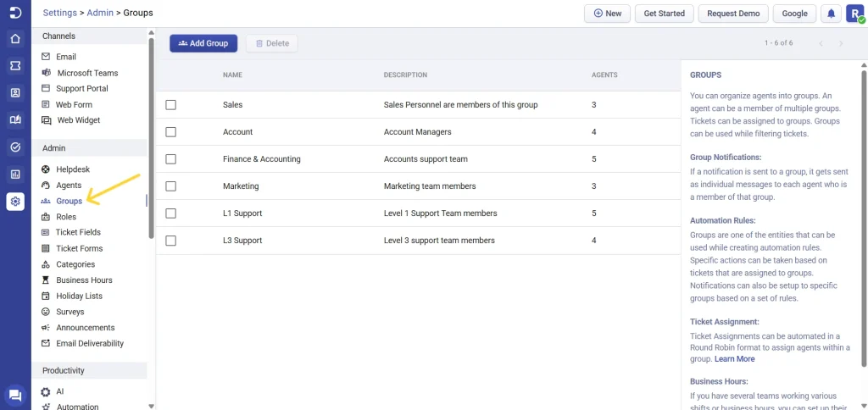This screenshot has width=868, height=410.
Task: Go to previous page chevron
Action: click(x=821, y=43)
